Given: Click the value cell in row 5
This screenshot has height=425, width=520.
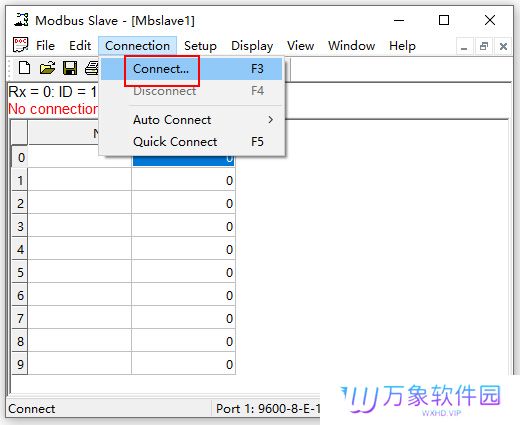Looking at the screenshot, I should pyautogui.click(x=183, y=272).
